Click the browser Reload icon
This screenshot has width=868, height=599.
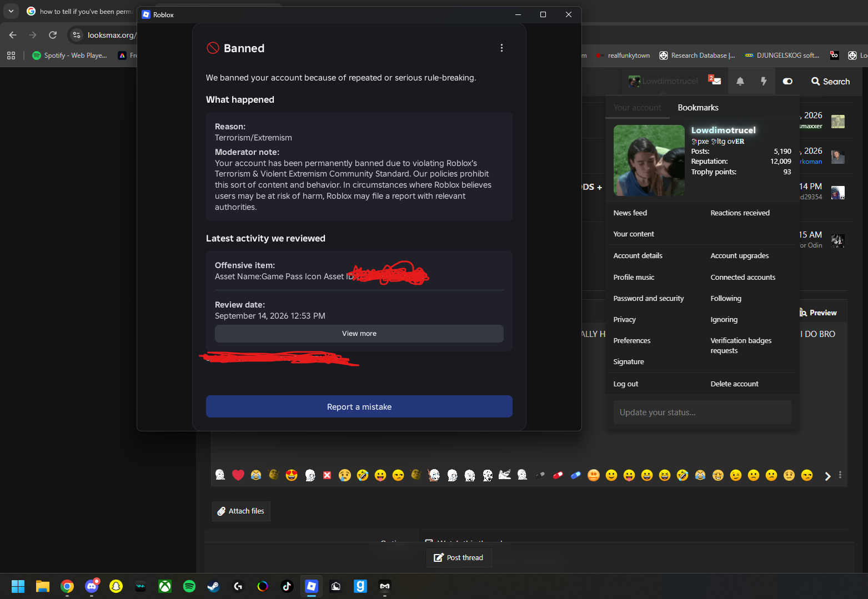coord(53,35)
